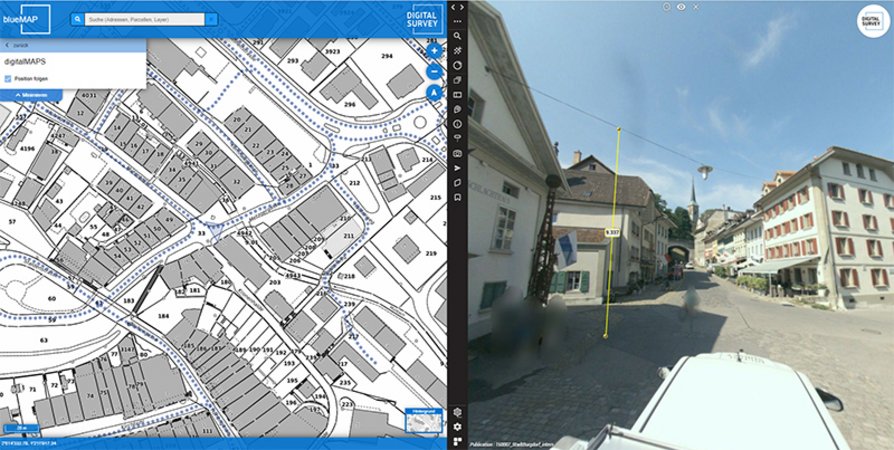Open the Digital Survey logo in the map header
The image size is (894, 450).
[x=423, y=19]
